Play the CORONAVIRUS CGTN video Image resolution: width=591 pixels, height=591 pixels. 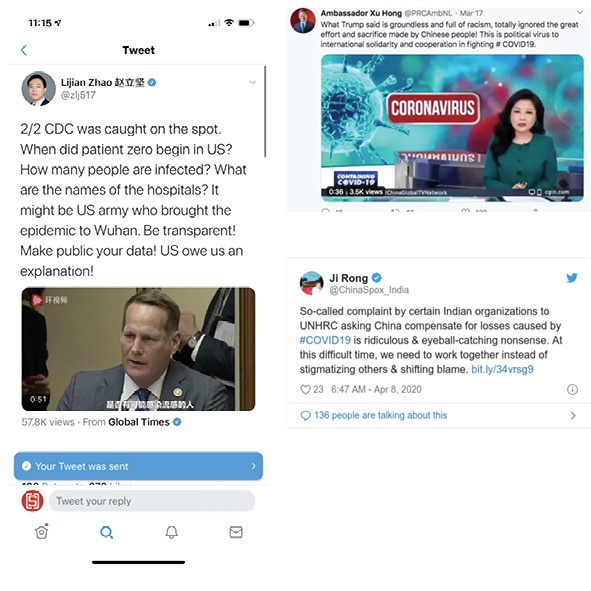point(452,128)
